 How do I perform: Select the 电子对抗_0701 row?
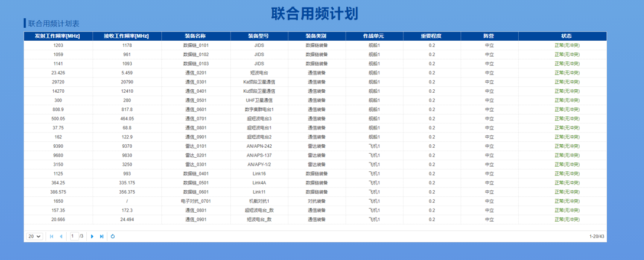(196, 201)
